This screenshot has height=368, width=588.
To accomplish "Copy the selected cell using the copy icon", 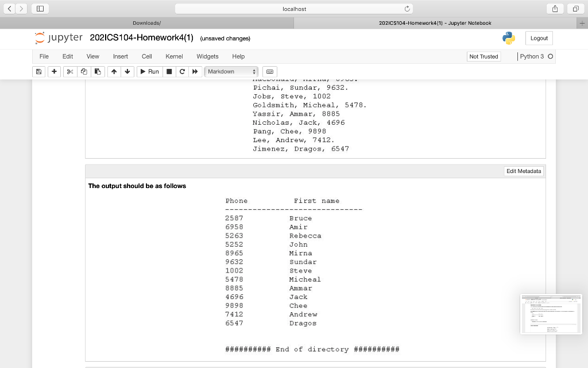I will [x=83, y=71].
